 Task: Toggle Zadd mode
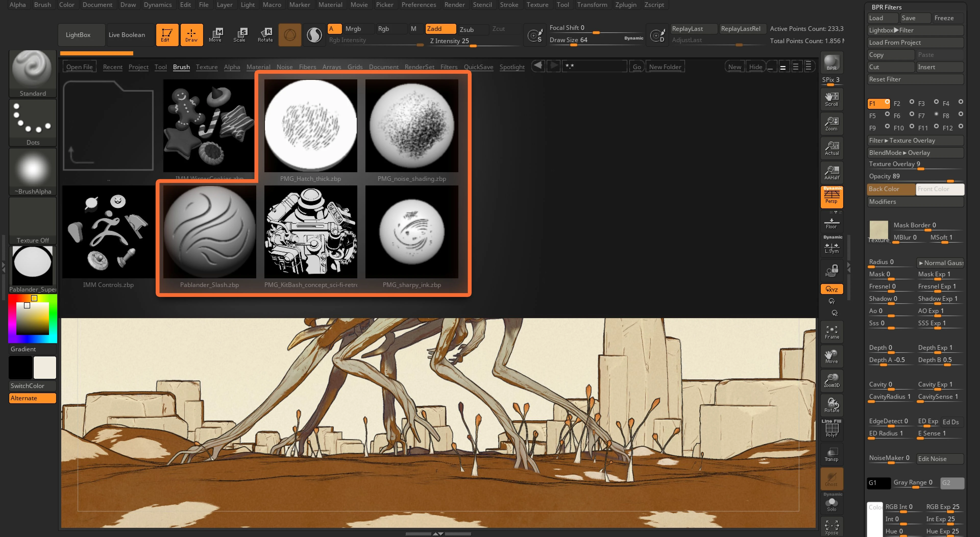tap(440, 29)
